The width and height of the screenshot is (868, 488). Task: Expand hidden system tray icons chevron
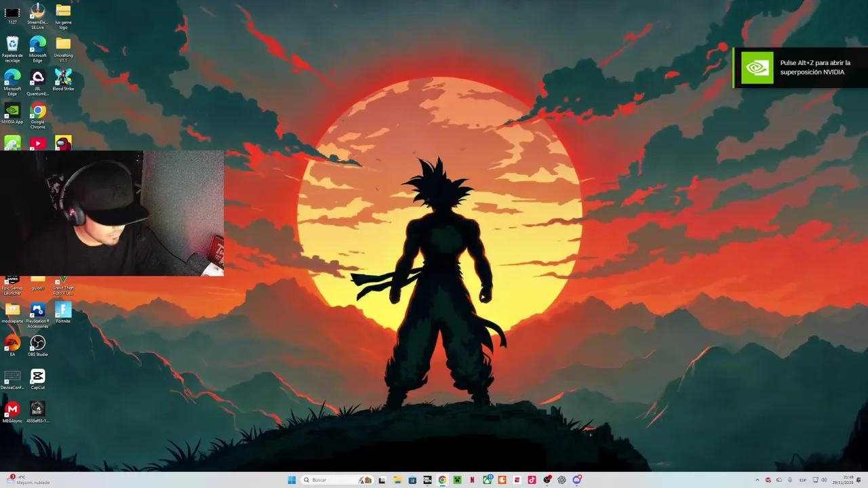pos(757,480)
